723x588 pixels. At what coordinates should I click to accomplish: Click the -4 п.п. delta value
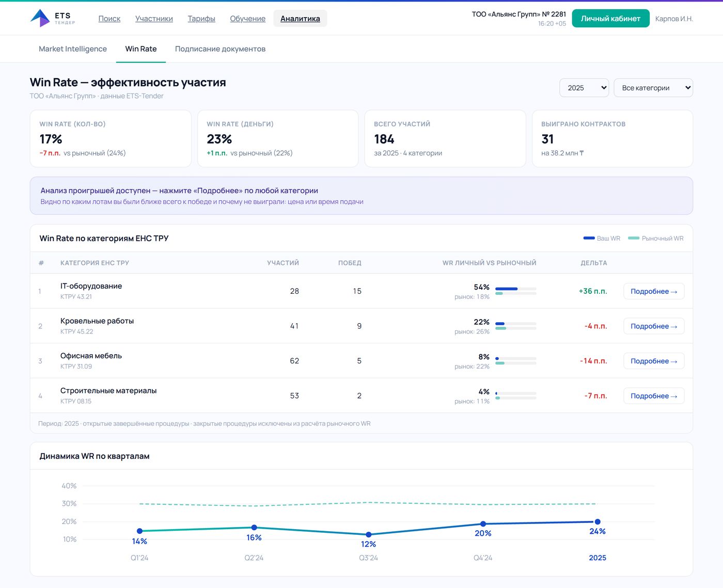pyautogui.click(x=595, y=326)
